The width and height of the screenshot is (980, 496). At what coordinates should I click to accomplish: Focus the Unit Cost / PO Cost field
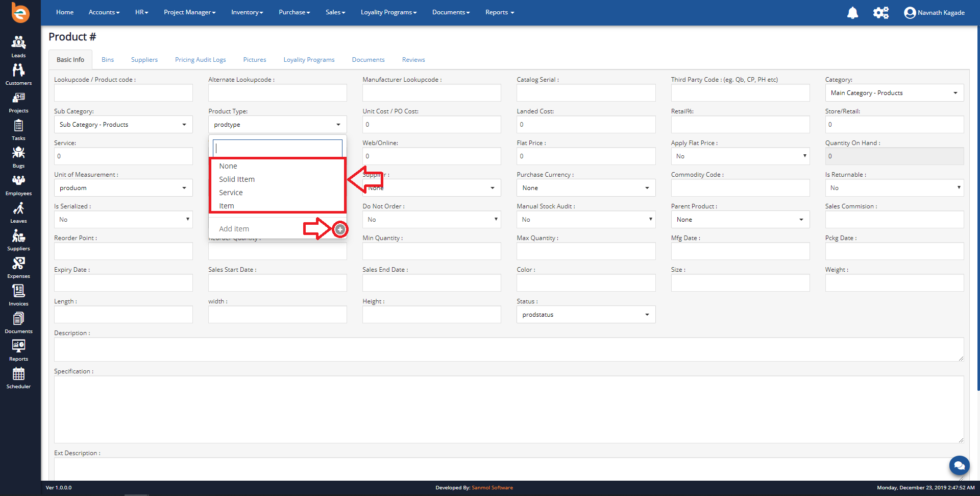432,125
